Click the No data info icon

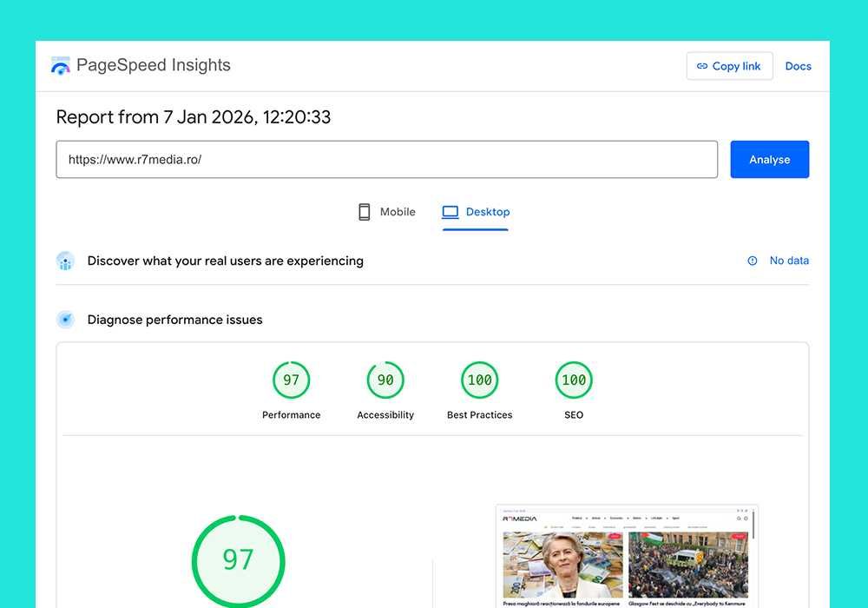click(x=753, y=261)
